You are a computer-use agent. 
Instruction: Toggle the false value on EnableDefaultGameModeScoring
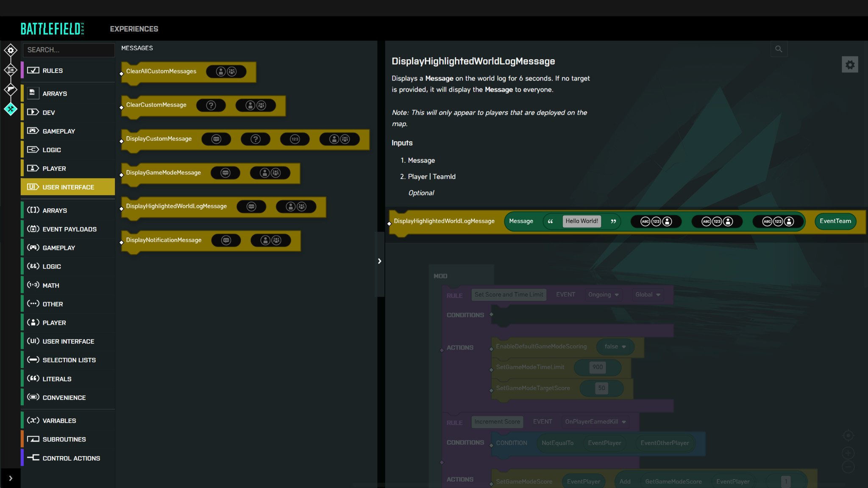coord(613,346)
